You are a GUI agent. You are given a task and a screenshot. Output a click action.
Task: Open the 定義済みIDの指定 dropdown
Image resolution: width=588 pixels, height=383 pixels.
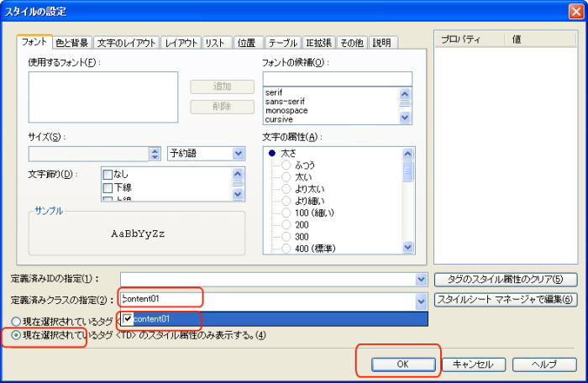421,279
